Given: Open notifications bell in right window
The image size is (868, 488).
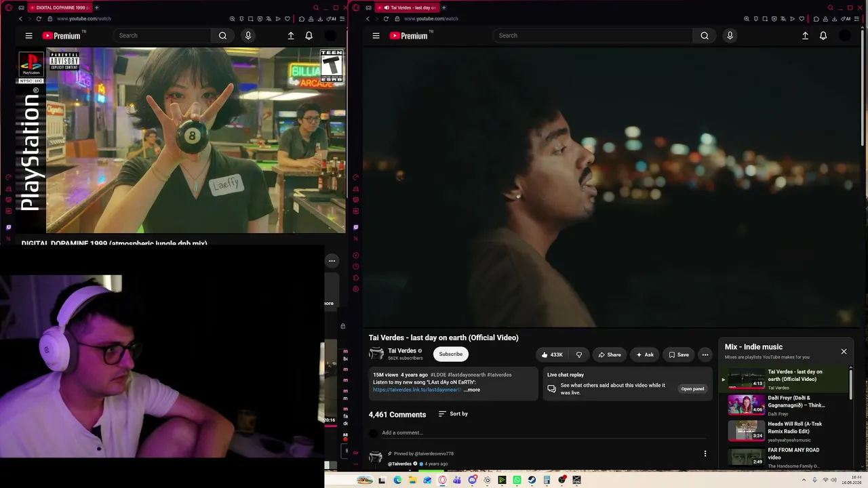Looking at the screenshot, I should pyautogui.click(x=823, y=35).
